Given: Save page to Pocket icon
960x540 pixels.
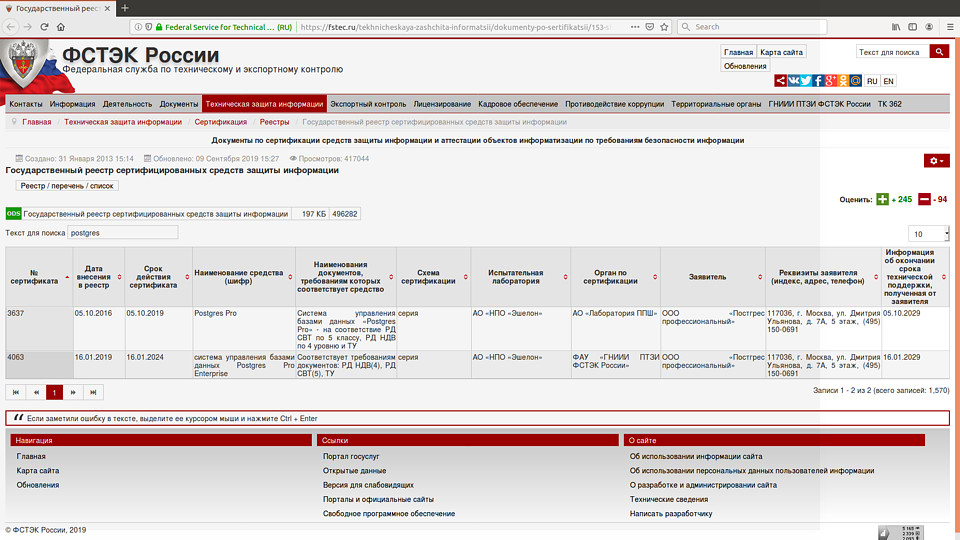Looking at the screenshot, I should (x=650, y=27).
